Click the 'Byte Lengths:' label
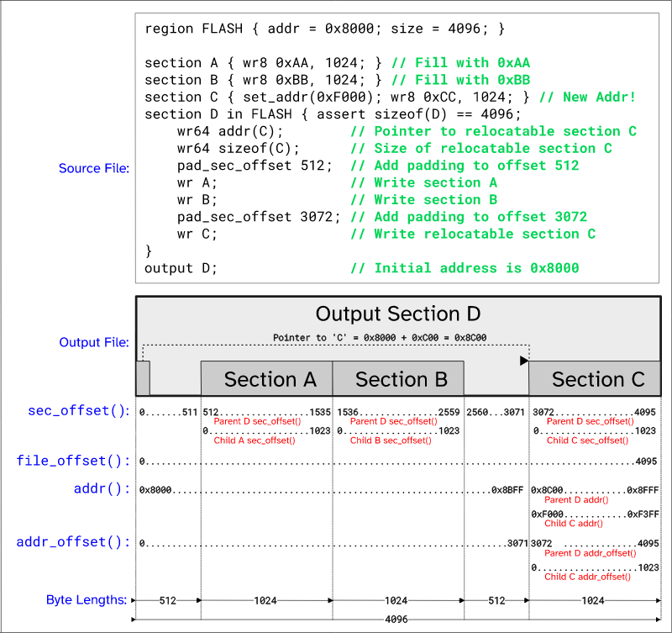672x633 pixels. coord(87,599)
